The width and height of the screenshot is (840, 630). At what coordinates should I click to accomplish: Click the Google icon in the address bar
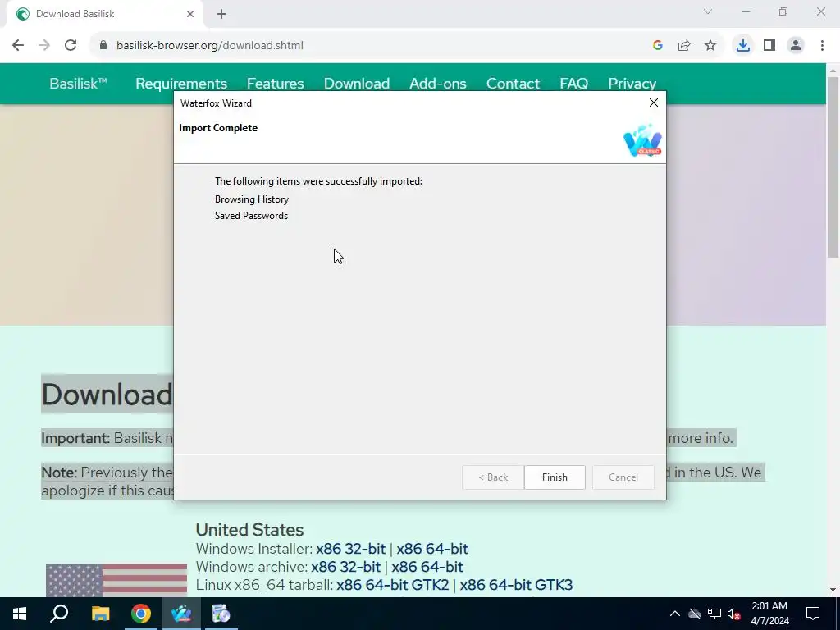coord(658,45)
